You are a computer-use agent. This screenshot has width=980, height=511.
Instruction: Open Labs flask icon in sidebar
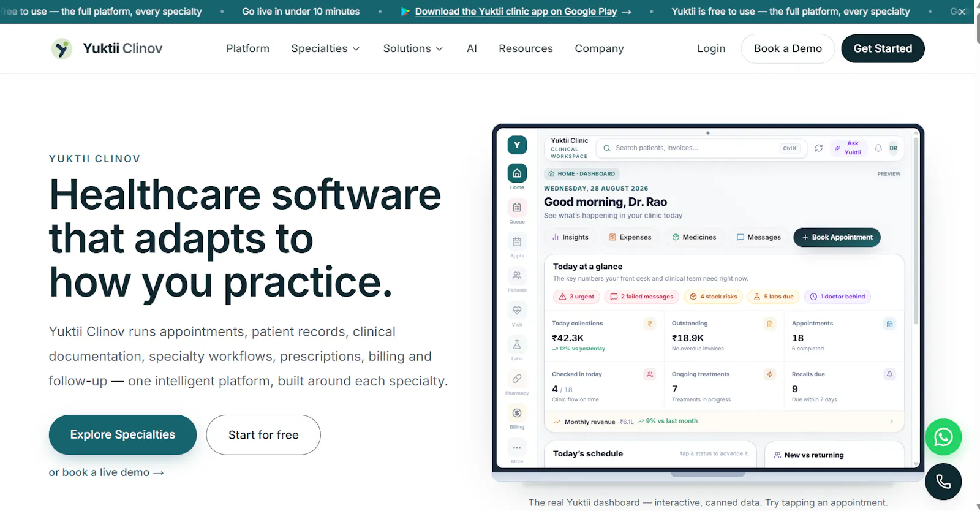point(517,349)
